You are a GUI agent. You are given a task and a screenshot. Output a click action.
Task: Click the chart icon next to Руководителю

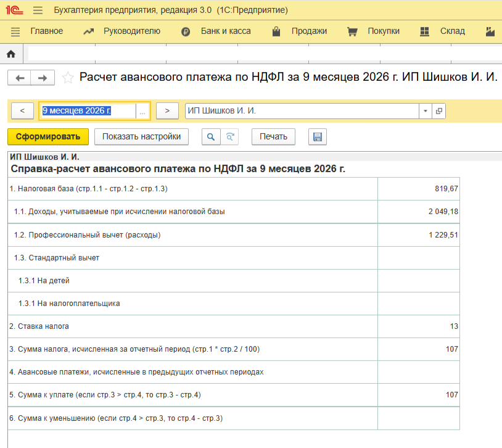(x=88, y=31)
